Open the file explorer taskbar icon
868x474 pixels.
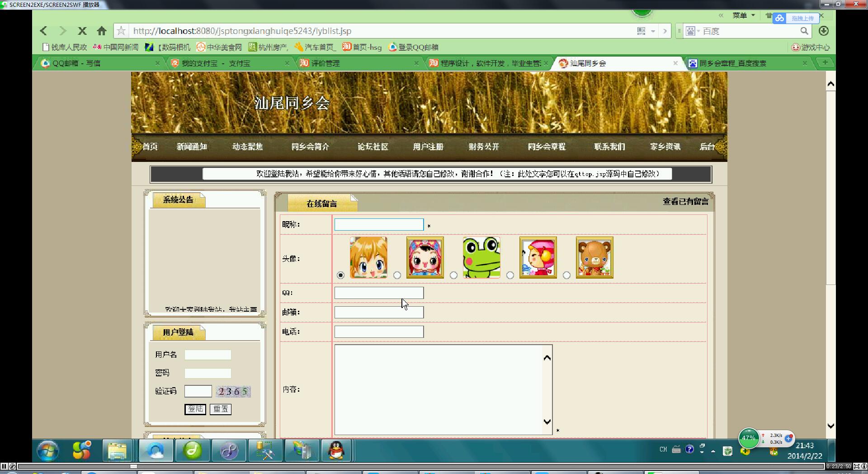click(117, 450)
